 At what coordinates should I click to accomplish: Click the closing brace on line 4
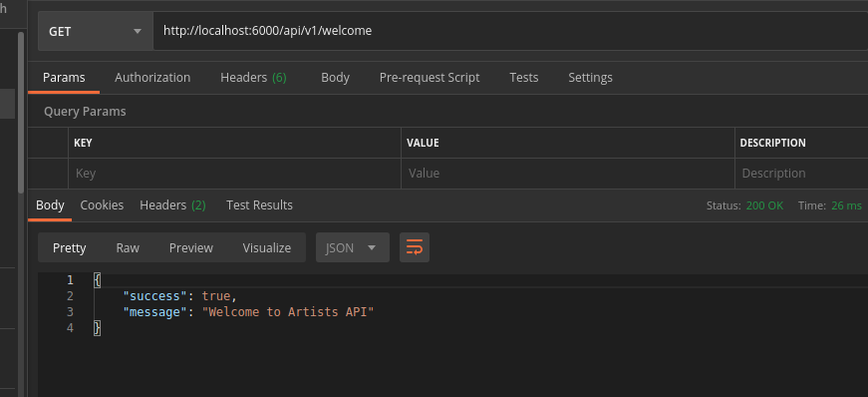(98, 328)
